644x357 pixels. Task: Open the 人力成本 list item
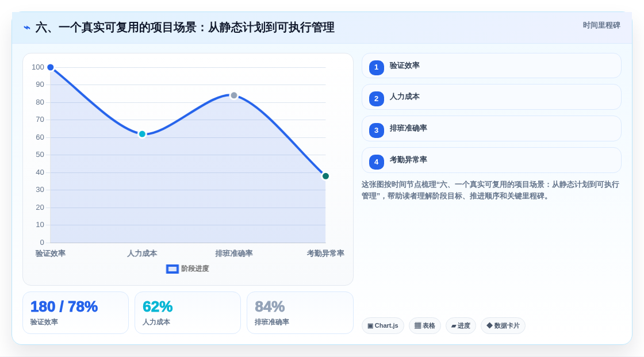pos(491,97)
